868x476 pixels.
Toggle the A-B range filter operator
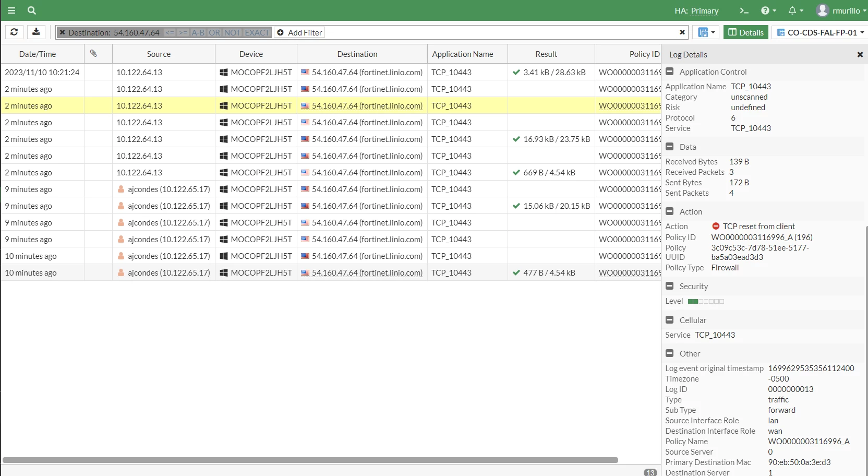tap(198, 32)
